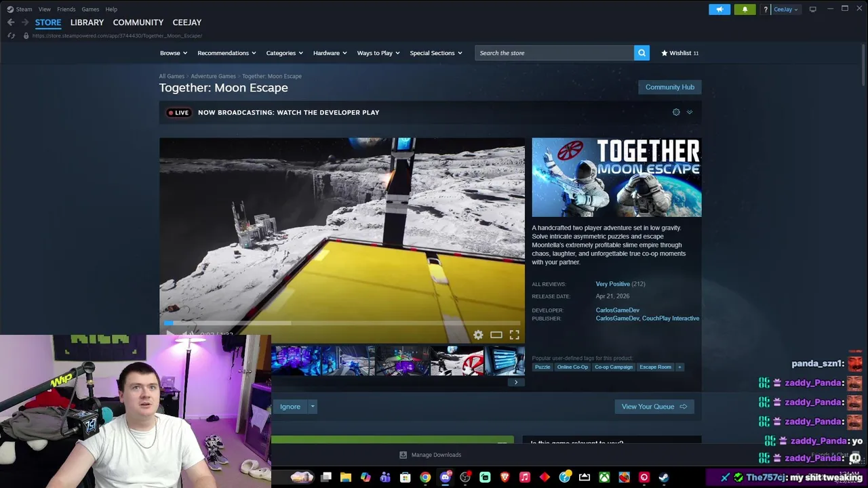Switch to the LIBRARY tab
Image resolution: width=868 pixels, height=488 pixels.
pos(87,22)
